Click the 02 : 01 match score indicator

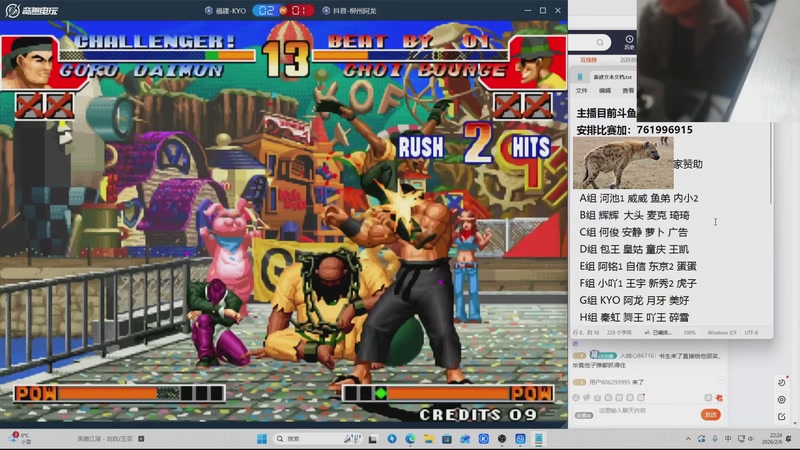tap(284, 10)
